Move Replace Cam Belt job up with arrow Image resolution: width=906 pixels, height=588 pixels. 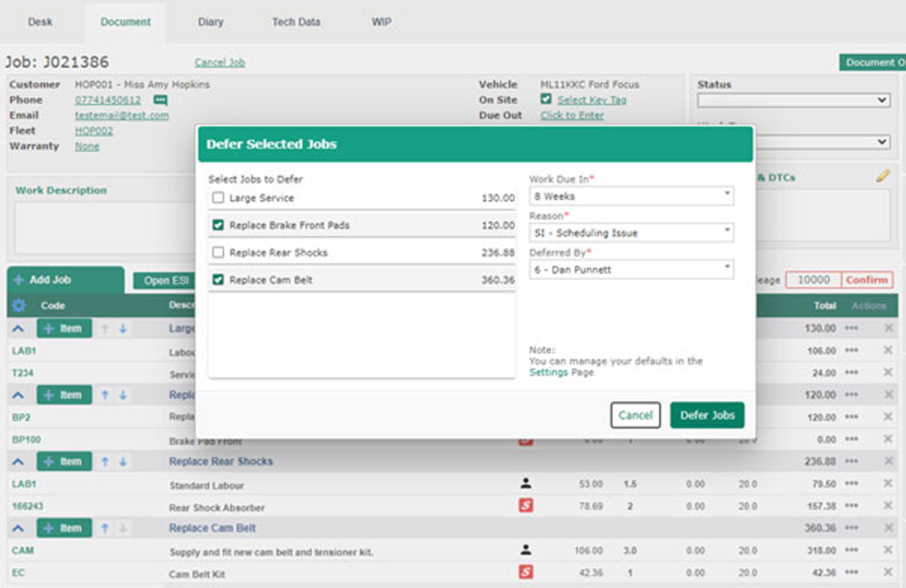click(105, 528)
